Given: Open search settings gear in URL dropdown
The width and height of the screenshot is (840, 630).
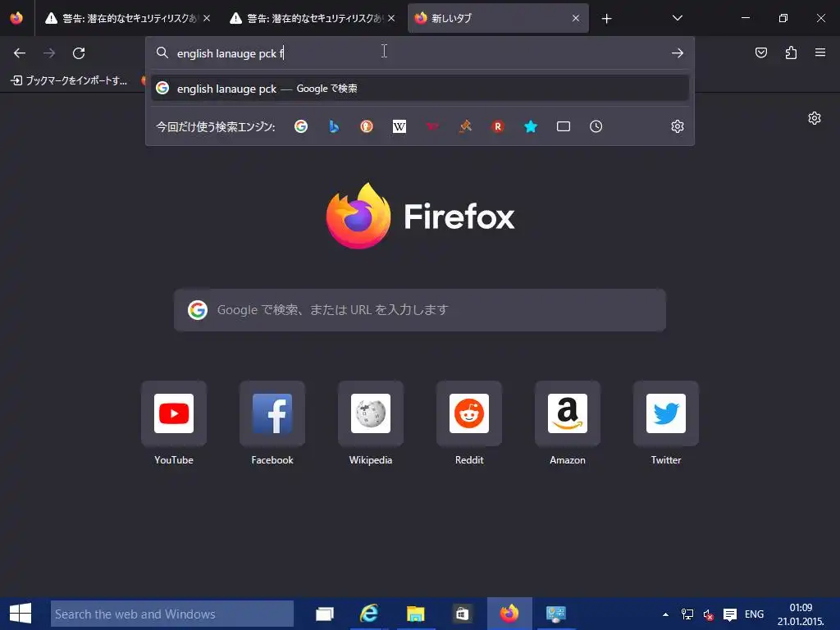Looking at the screenshot, I should tap(677, 126).
